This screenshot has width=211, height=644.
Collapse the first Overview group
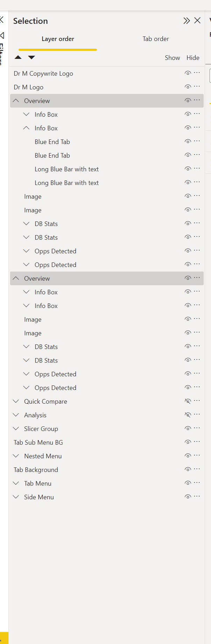[15, 100]
